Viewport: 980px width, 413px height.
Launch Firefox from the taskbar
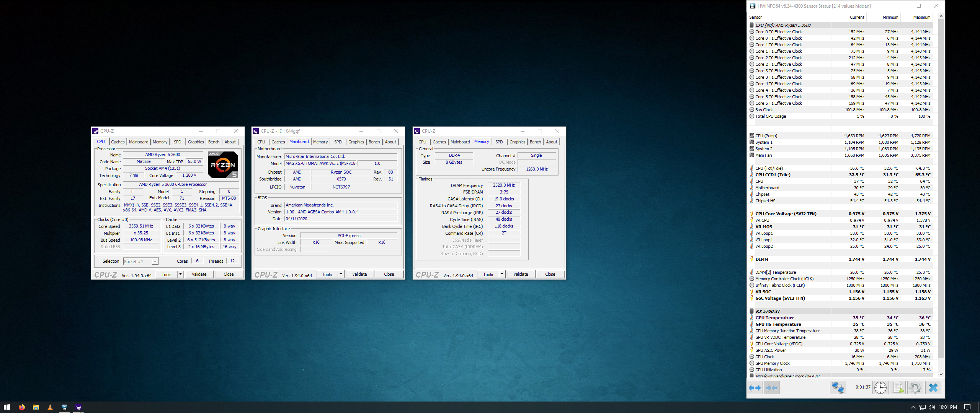(x=22, y=407)
